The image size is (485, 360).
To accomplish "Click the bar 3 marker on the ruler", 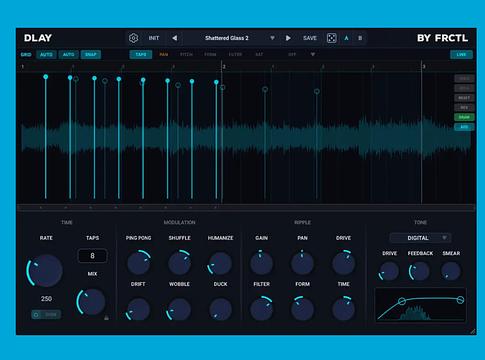I will tap(424, 67).
